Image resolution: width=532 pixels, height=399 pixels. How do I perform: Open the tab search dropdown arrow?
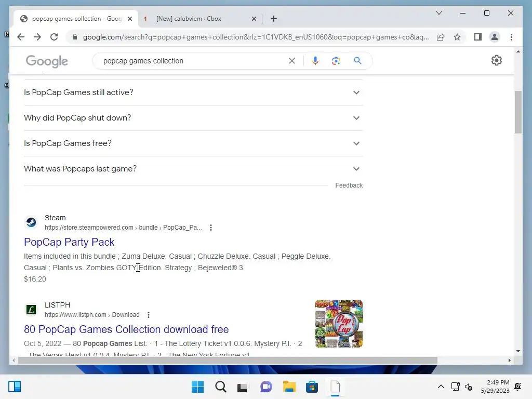tap(438, 13)
